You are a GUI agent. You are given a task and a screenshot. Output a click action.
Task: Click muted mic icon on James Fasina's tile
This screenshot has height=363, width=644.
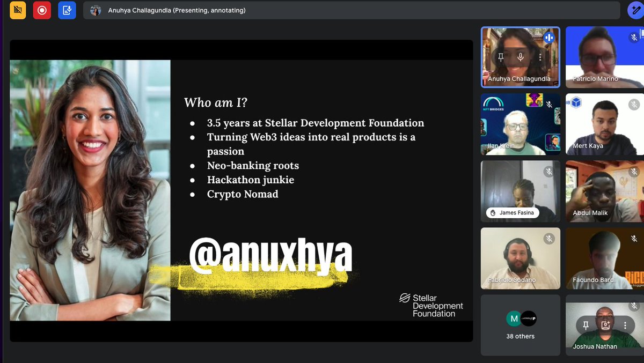click(549, 172)
